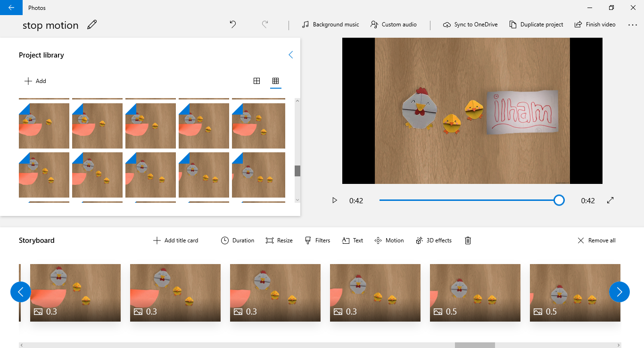Select first library thumbnail in top row
Viewport: 644px width, 348px height.
[44, 126]
